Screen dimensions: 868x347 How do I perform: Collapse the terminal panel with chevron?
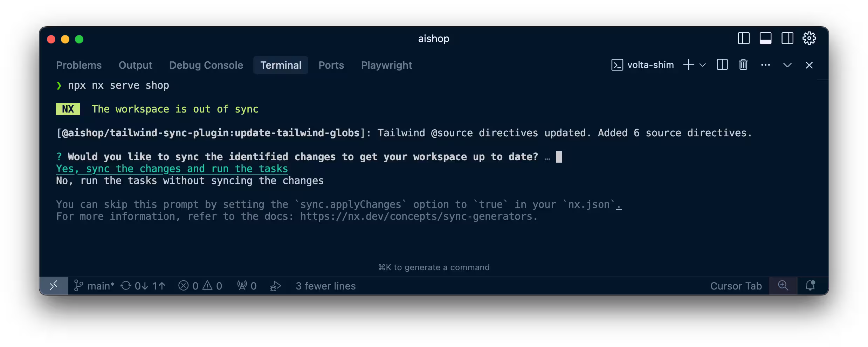(x=787, y=65)
